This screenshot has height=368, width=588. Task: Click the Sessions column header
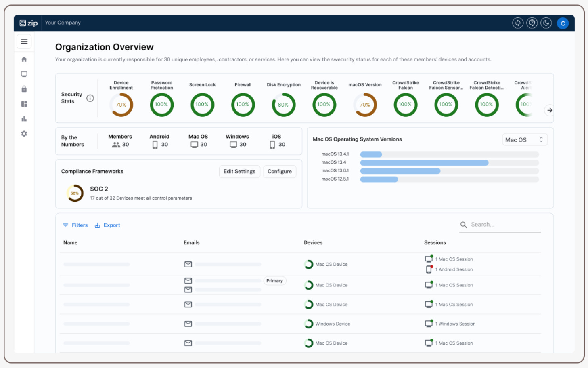click(435, 243)
